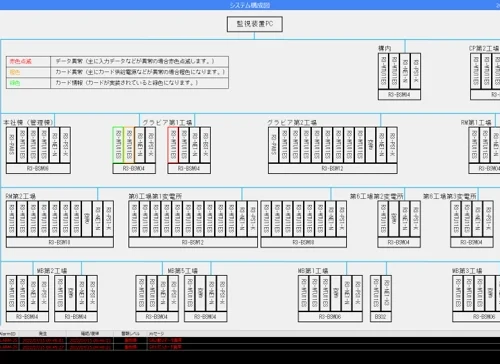The image size is (500, 364).
Task: Select the first alarm row in the list
Action: tap(250, 340)
